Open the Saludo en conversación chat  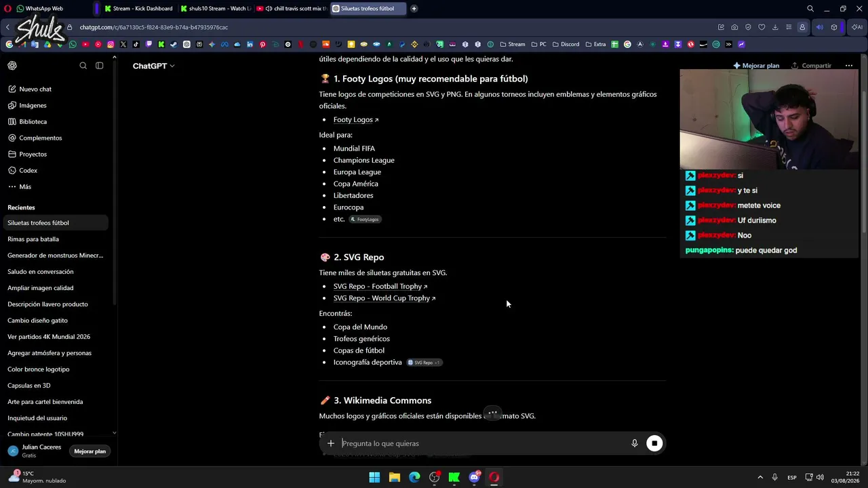pos(56,272)
